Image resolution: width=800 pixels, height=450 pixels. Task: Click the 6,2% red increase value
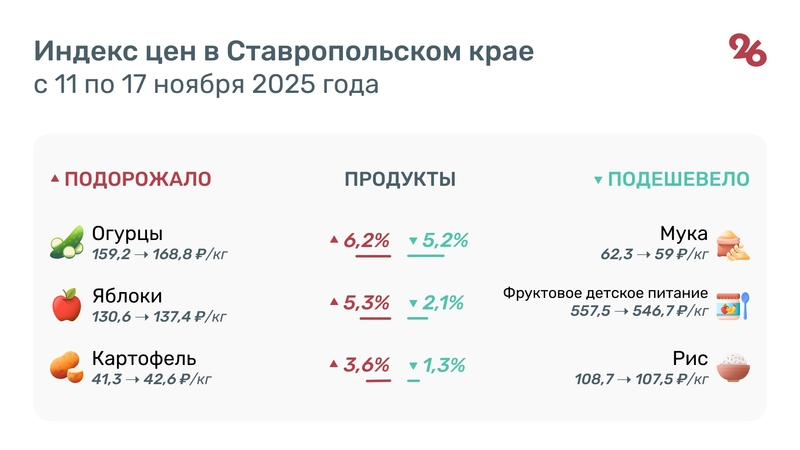tap(366, 240)
